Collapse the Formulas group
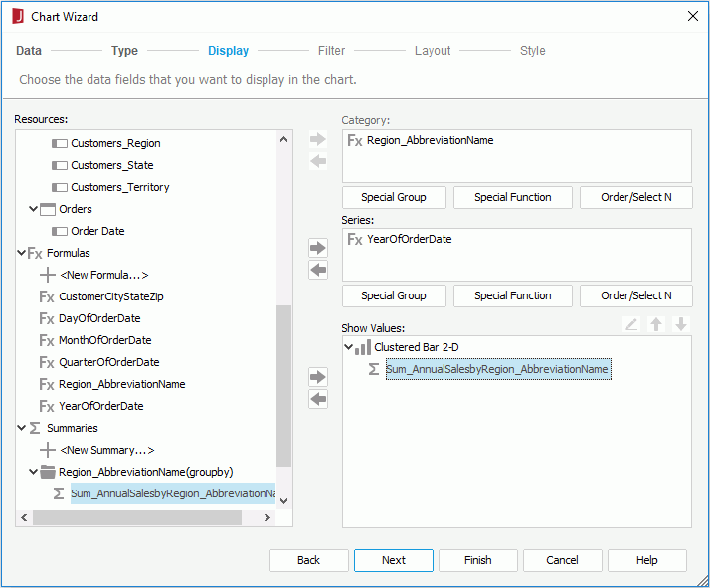Screen dimensions: 710x588 22,253
